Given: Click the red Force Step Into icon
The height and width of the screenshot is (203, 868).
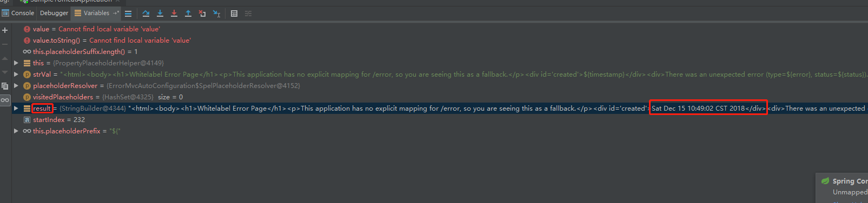Looking at the screenshot, I should pyautogui.click(x=174, y=13).
